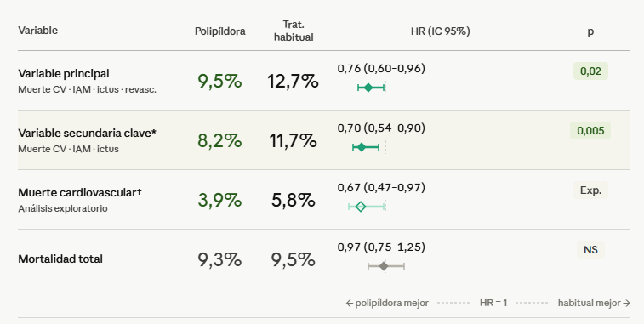Screen dimensions: 644x324
Task: Click the 5,8% habitual value for Muerte cardiovascular
Action: coord(294,200)
